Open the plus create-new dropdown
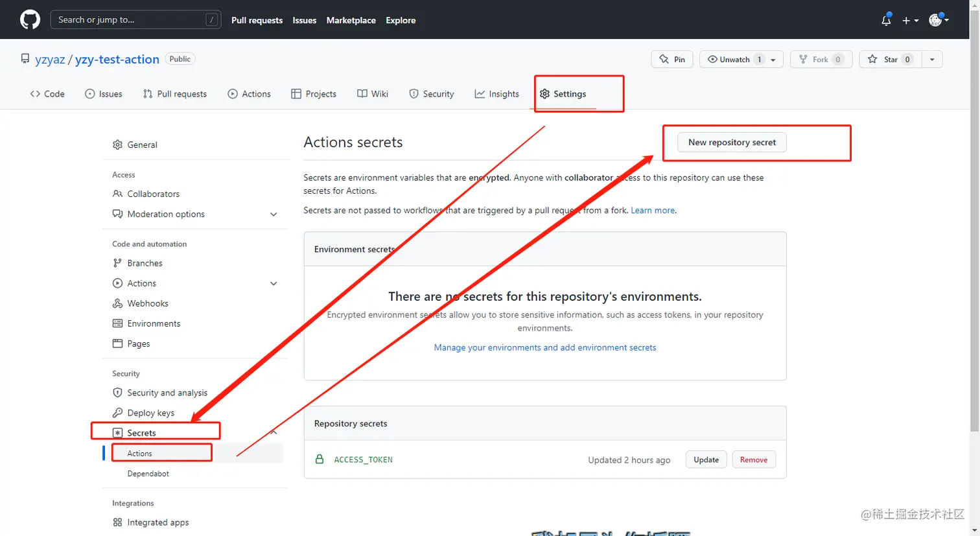 pos(910,21)
